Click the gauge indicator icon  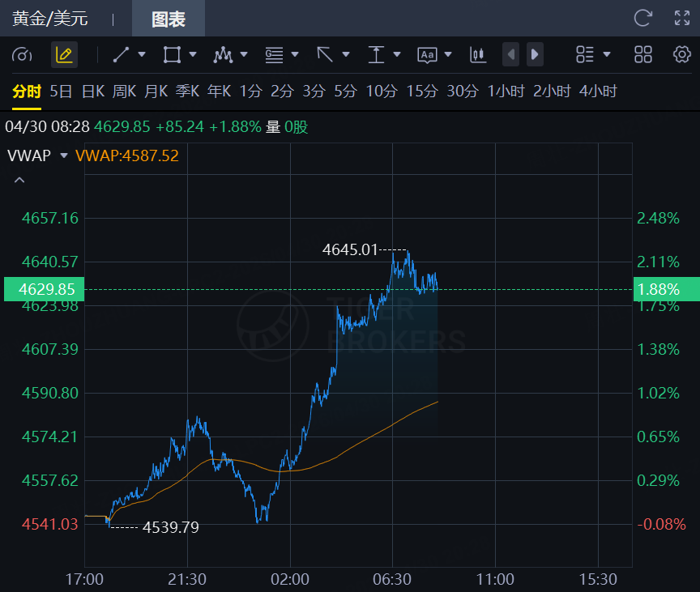tap(23, 55)
